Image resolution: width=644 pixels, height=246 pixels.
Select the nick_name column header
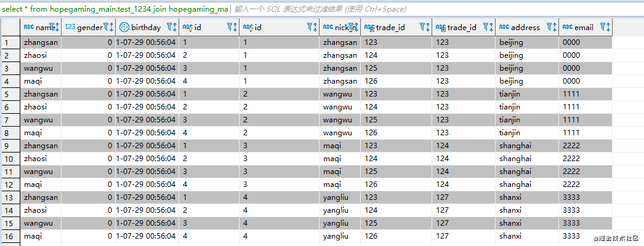click(340, 27)
